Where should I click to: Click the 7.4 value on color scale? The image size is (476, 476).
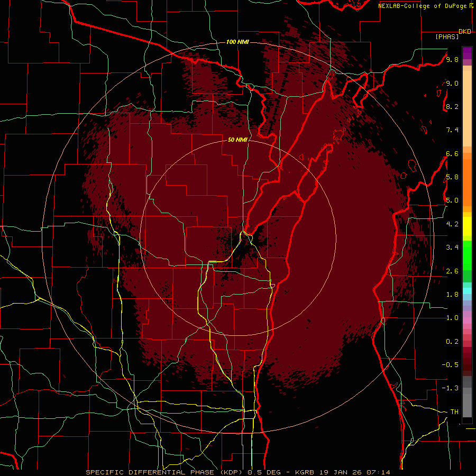coord(452,130)
